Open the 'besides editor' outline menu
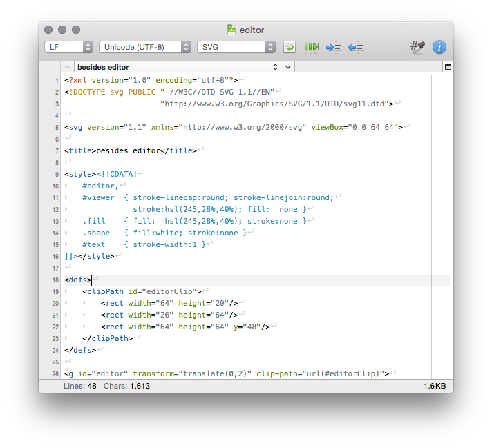 177,67
